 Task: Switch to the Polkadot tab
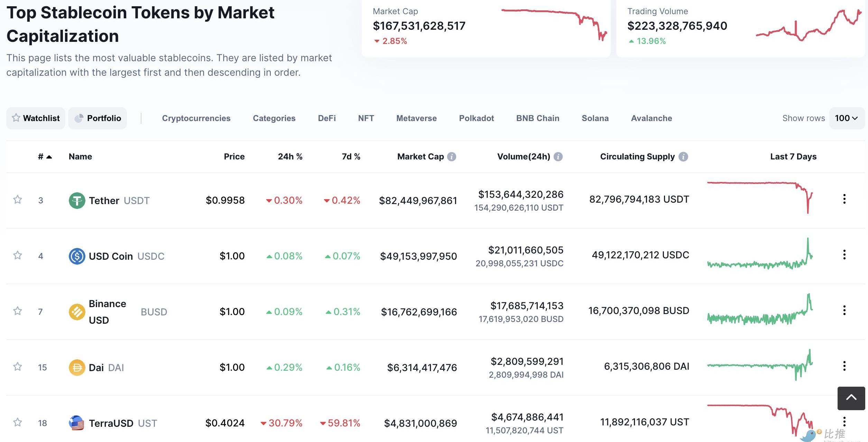pos(477,118)
